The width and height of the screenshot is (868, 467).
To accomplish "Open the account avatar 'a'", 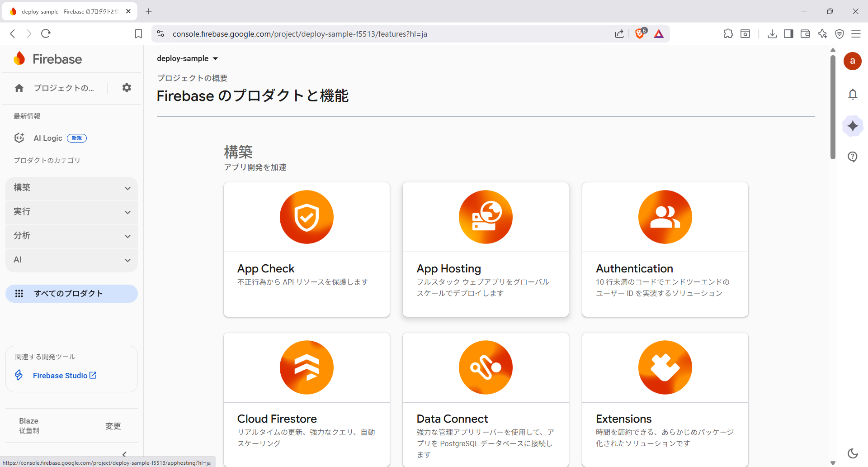I will [x=853, y=61].
